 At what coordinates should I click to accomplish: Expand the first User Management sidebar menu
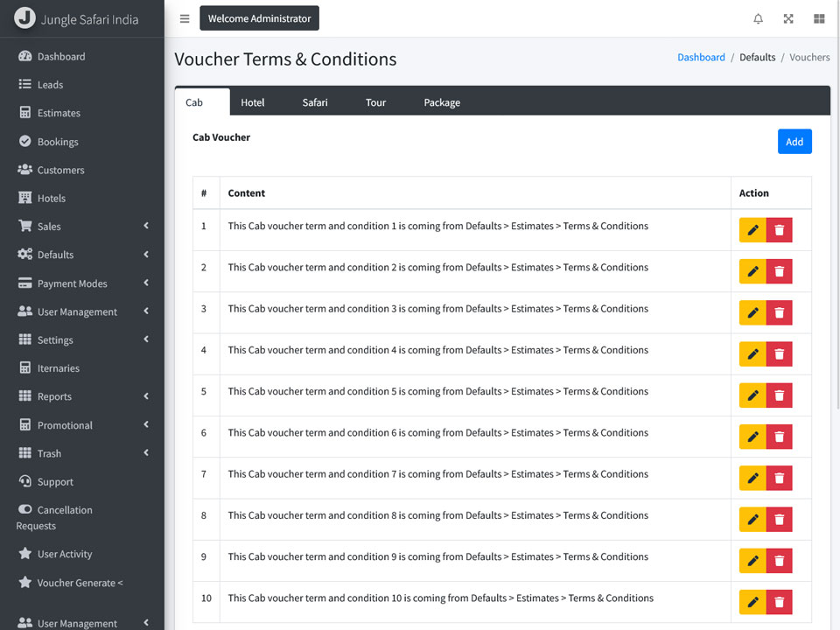pos(82,311)
